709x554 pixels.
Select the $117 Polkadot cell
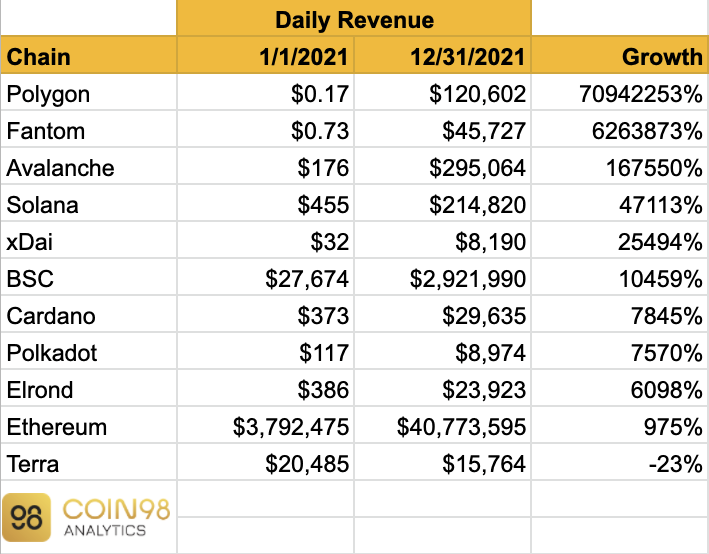pyautogui.click(x=265, y=351)
